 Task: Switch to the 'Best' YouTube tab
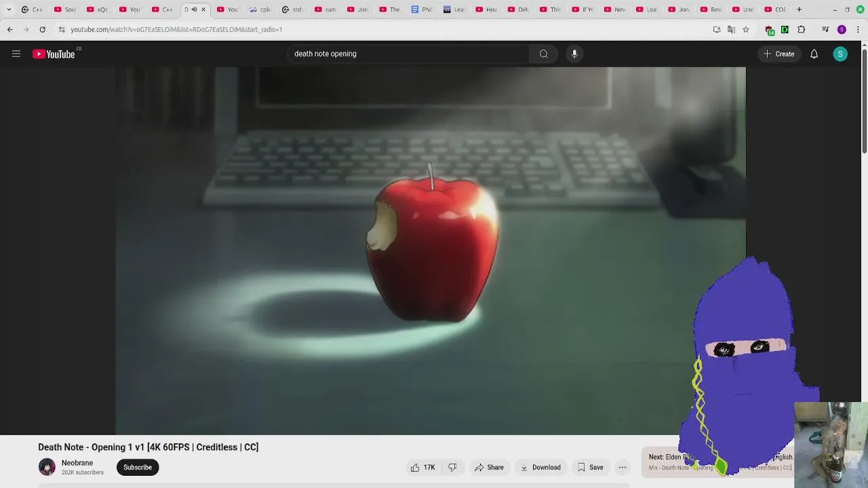(711, 9)
